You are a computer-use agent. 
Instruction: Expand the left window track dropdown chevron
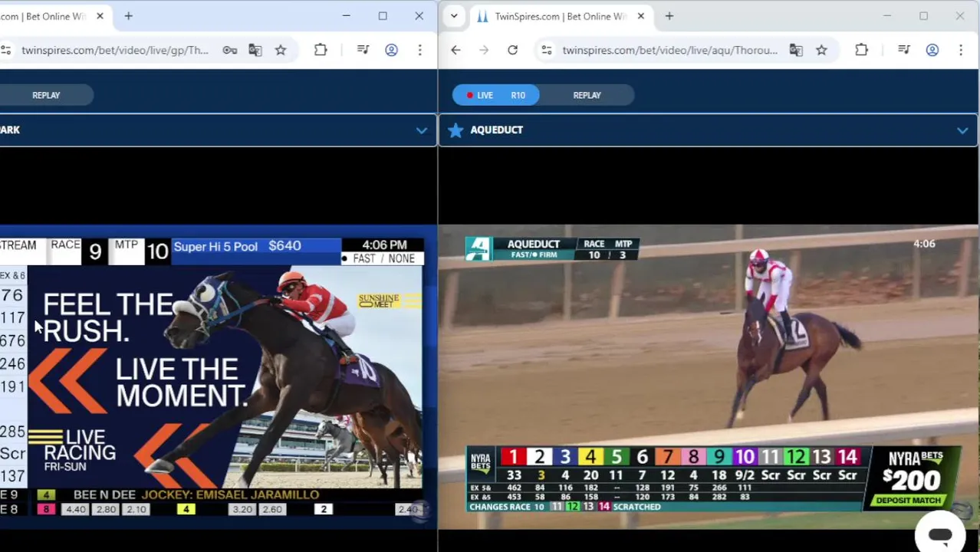[x=422, y=130]
